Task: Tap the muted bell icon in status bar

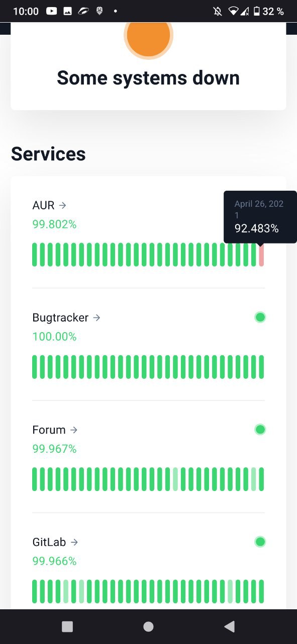Action: click(x=218, y=11)
